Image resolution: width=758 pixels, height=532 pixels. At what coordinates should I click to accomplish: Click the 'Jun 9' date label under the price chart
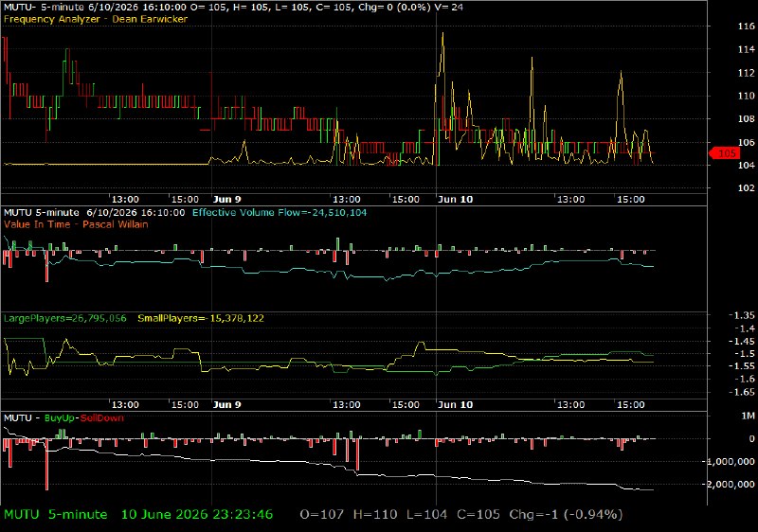click(227, 200)
